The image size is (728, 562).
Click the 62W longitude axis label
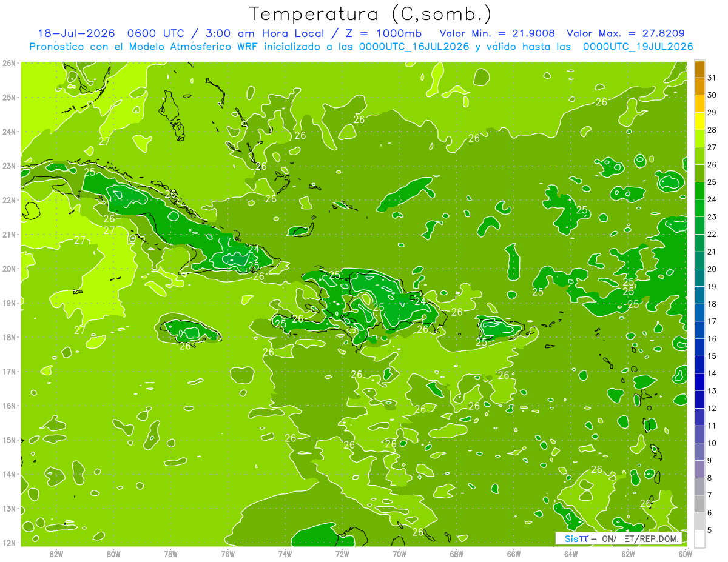[x=629, y=554]
